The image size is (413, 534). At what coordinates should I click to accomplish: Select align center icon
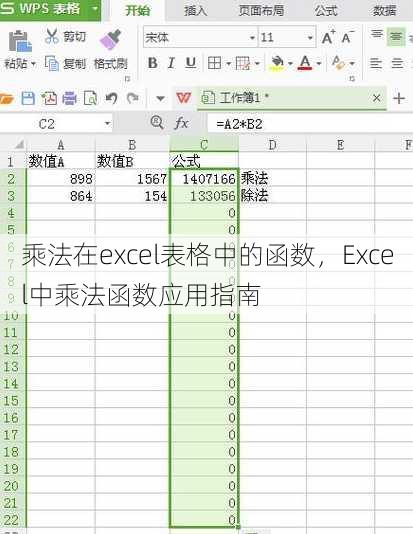tap(397, 63)
